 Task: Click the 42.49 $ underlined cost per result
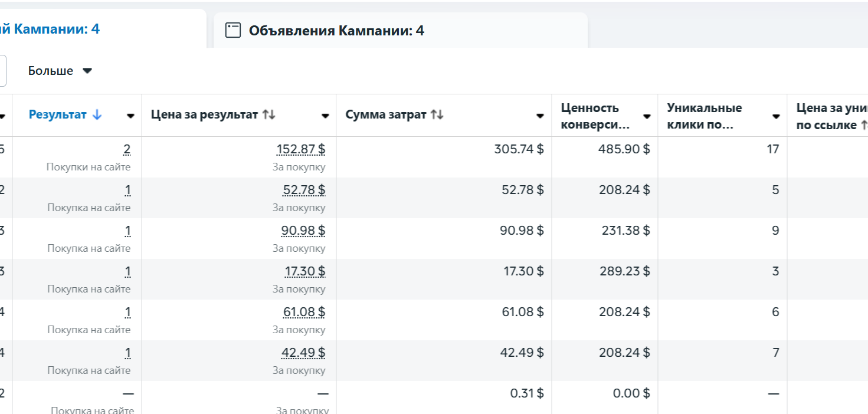click(303, 353)
